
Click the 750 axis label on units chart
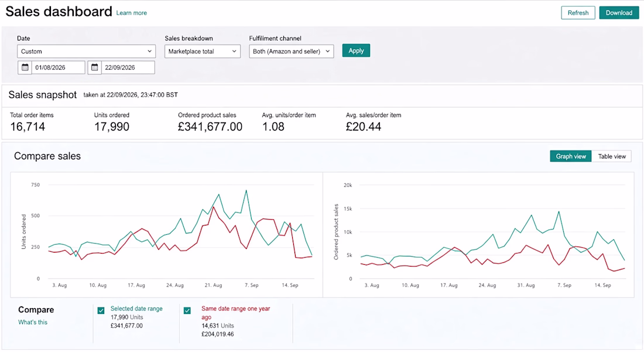click(35, 185)
